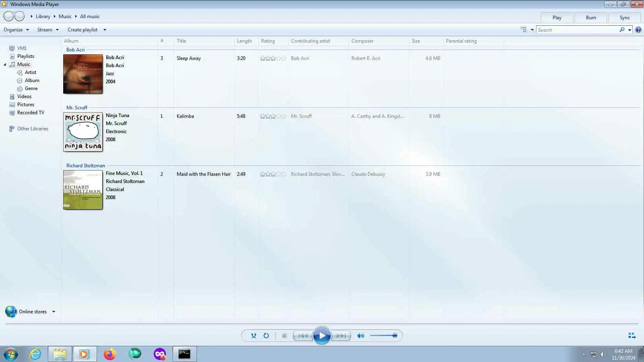Select Ninja Tuna album cover
Image resolution: width=644 pixels, height=362 pixels.
coord(83,132)
